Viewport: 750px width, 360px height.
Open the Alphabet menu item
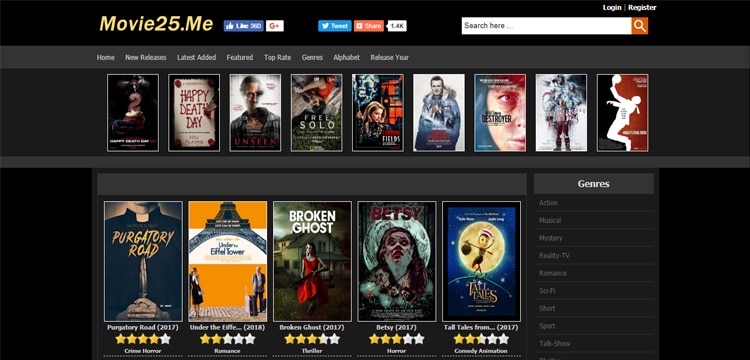346,57
